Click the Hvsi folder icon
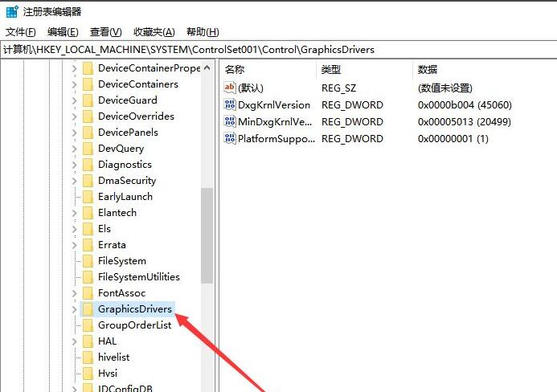The width and height of the screenshot is (557, 392). click(88, 374)
